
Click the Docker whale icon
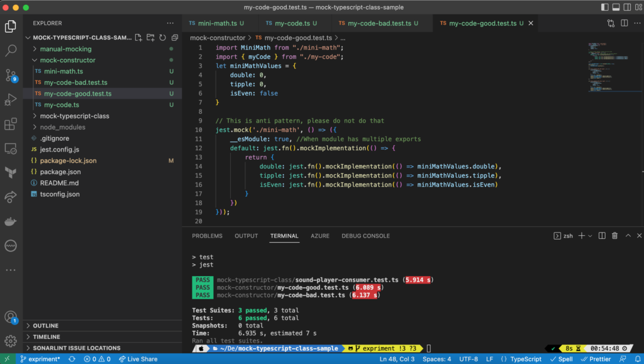tap(10, 221)
